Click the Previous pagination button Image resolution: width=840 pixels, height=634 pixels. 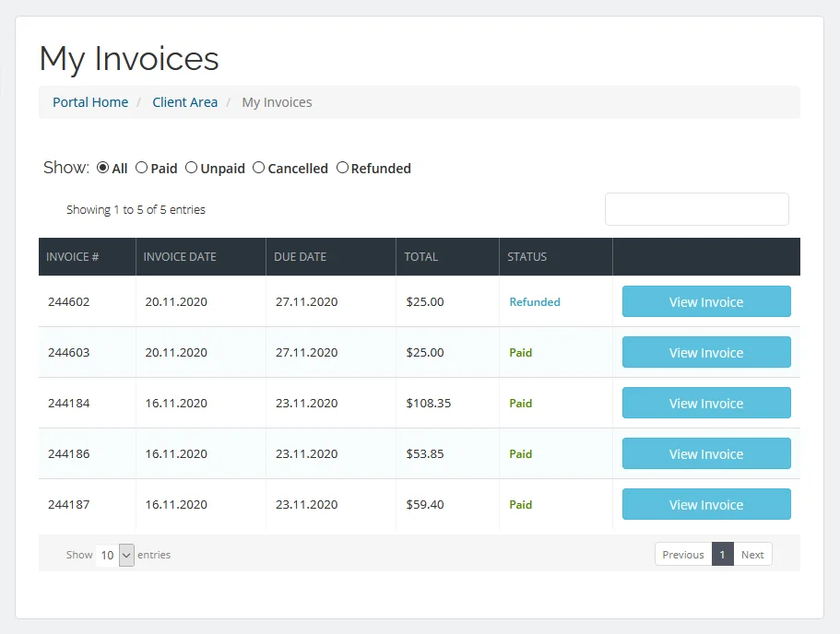[682, 554]
